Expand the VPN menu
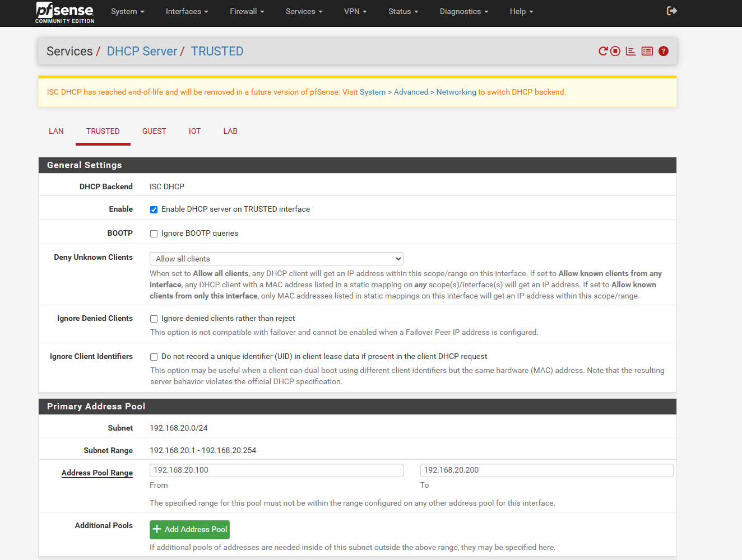The height and width of the screenshot is (560, 742). tap(355, 11)
